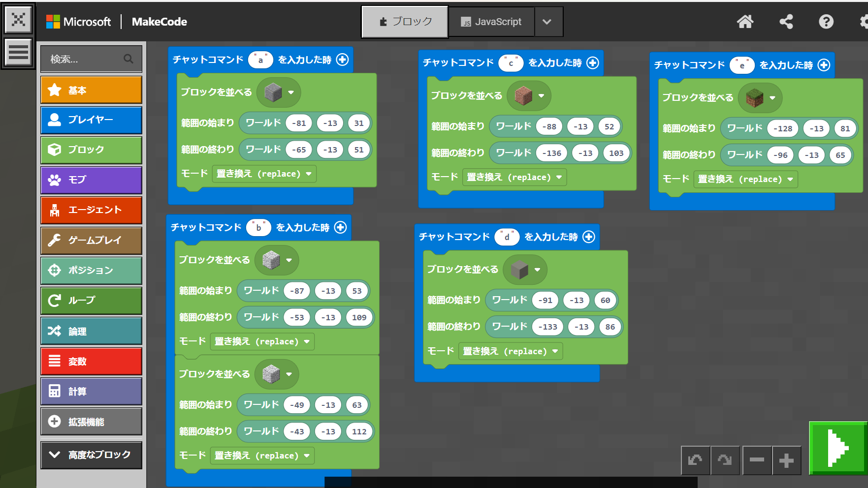Image resolution: width=868 pixels, height=488 pixels.
Task: Edit value -88 in command c
Action: tap(549, 126)
